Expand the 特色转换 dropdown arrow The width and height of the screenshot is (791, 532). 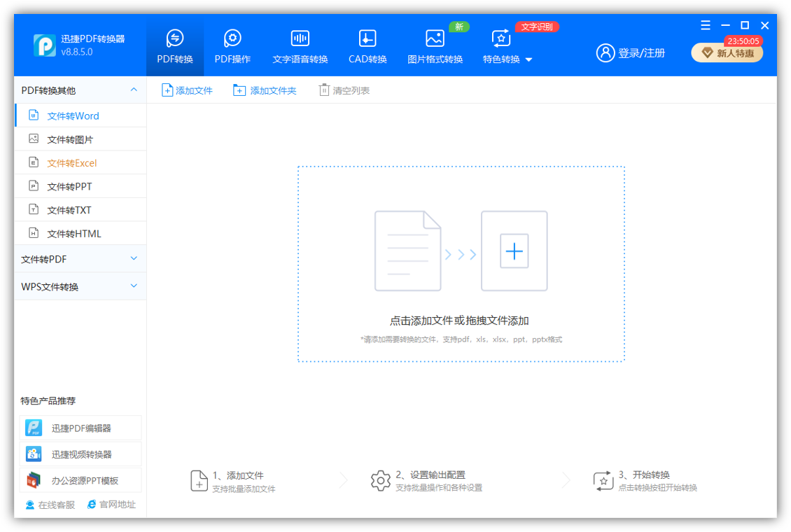point(528,59)
